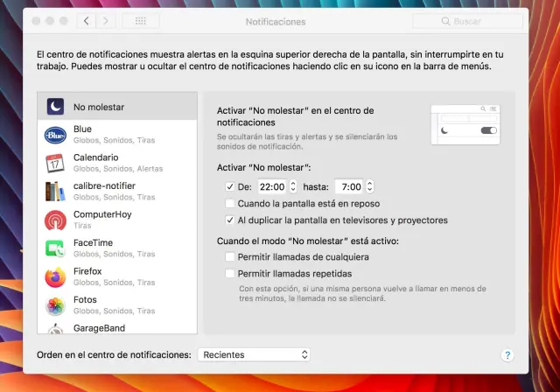The image size is (560, 392).
Task: Click the Fotos app icon
Action: (56, 306)
